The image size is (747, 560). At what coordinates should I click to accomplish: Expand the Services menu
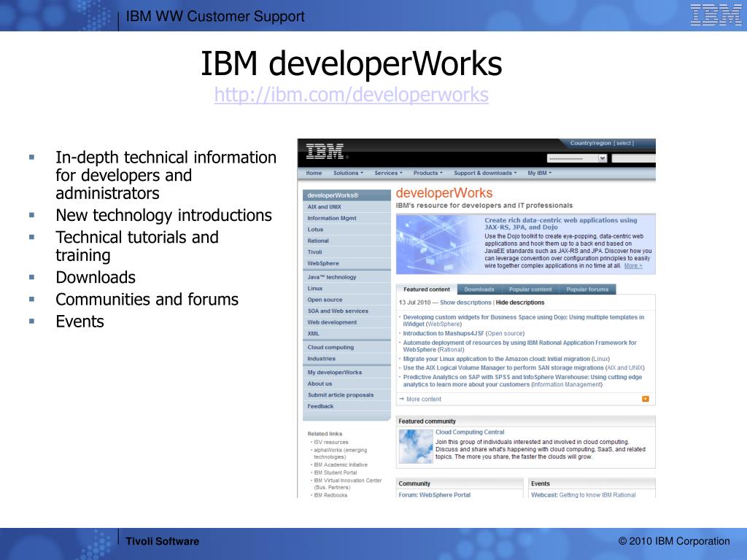point(388,173)
